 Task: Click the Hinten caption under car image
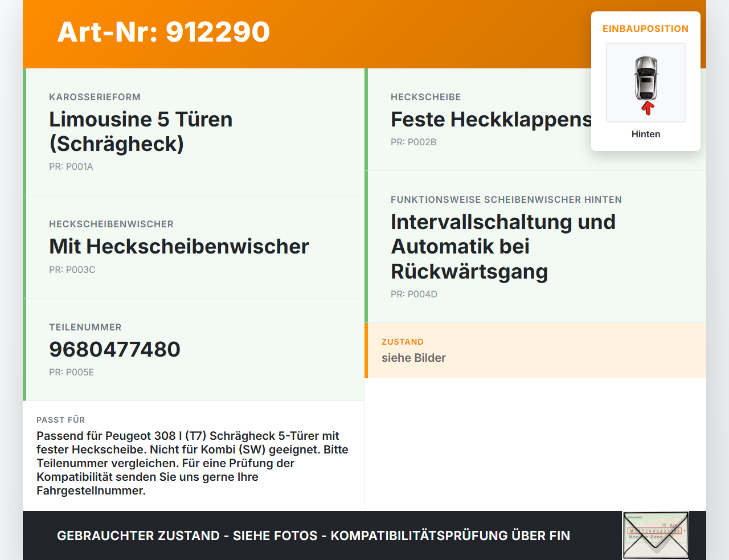pyautogui.click(x=646, y=134)
